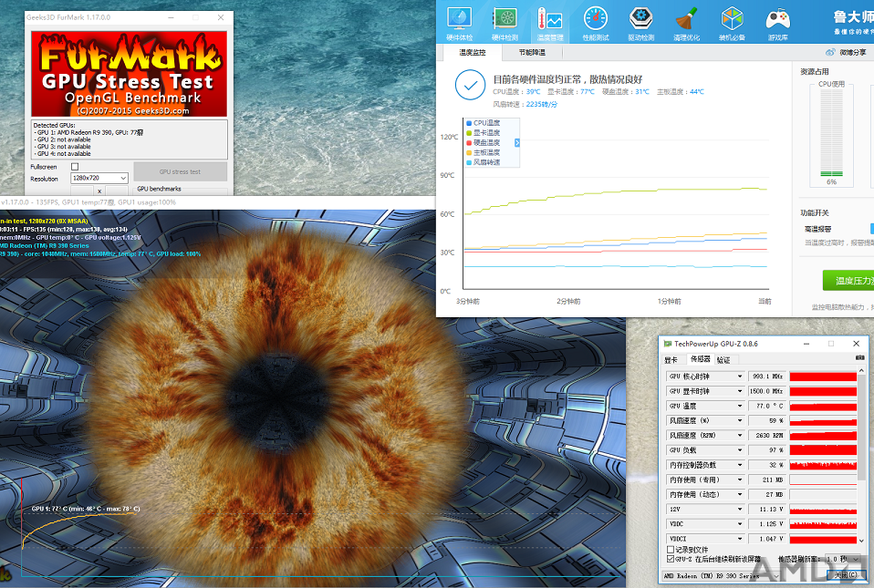Click the GPU stress test button in FurMark
This screenshot has height=588, width=874.
(180, 171)
